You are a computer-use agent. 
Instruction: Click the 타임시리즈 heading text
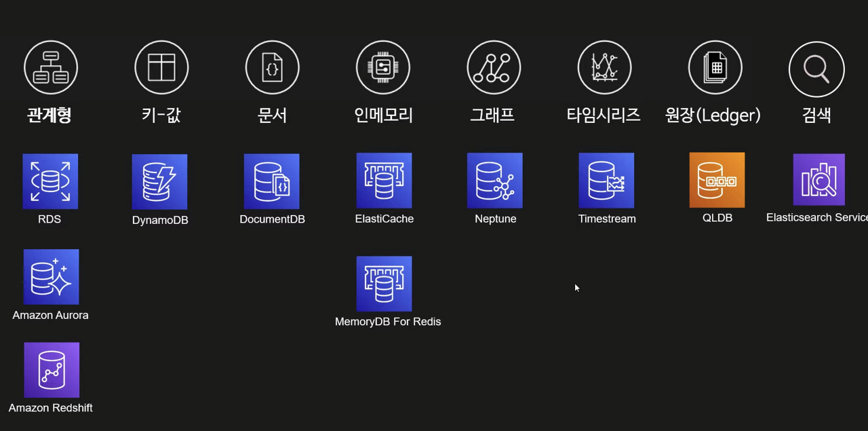(x=604, y=115)
